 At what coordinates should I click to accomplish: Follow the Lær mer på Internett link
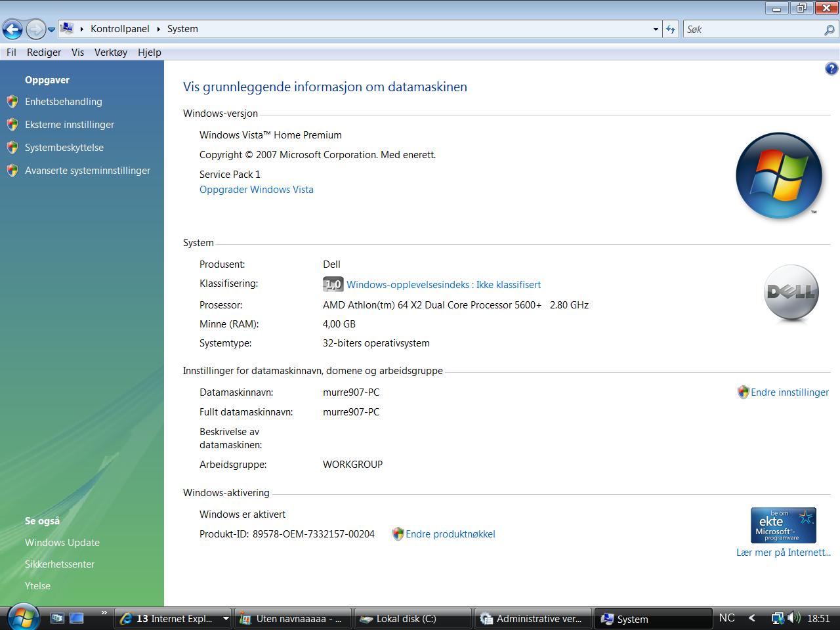[x=784, y=553]
